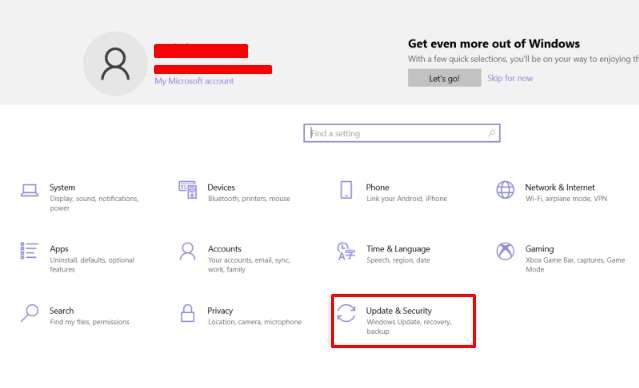
Task: Focus the Find a setting search field
Action: pos(402,133)
